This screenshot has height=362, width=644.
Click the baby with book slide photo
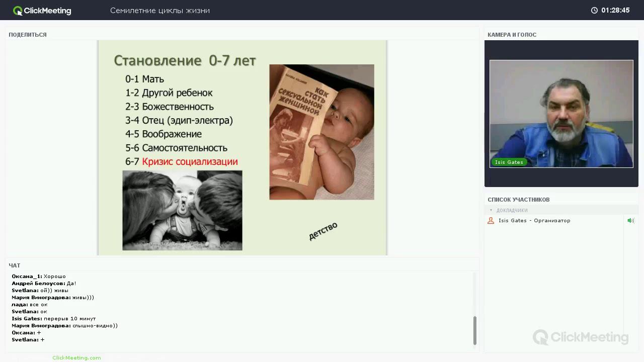click(x=321, y=132)
